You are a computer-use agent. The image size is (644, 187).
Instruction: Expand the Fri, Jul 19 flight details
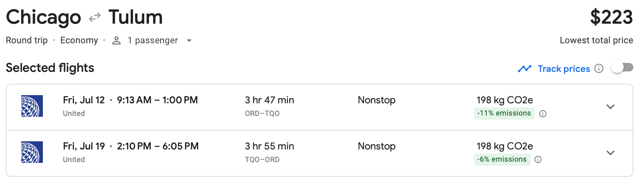click(x=610, y=153)
